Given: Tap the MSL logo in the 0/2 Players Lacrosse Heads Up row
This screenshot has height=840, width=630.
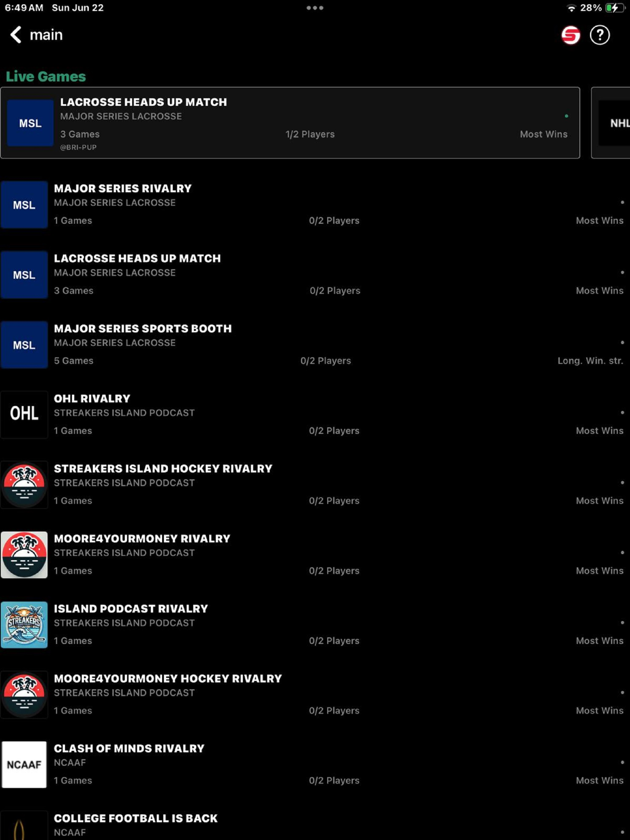Looking at the screenshot, I should [24, 275].
